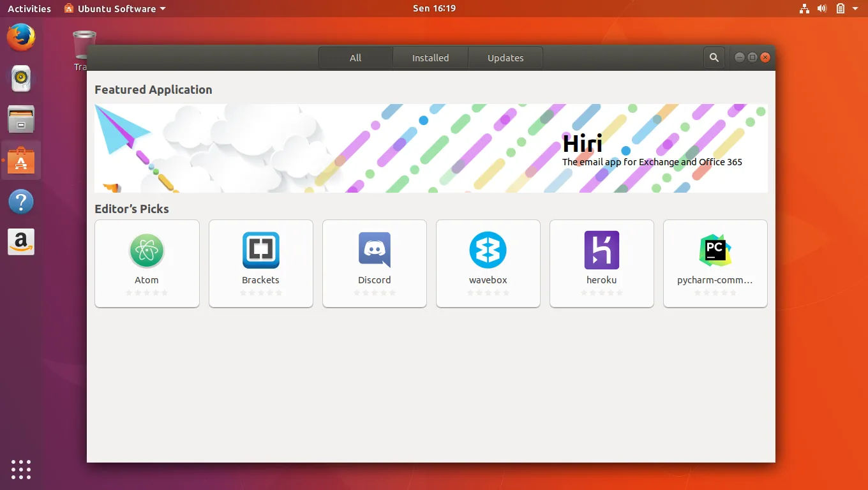
Task: Open the system menu arrow
Action: point(855,9)
